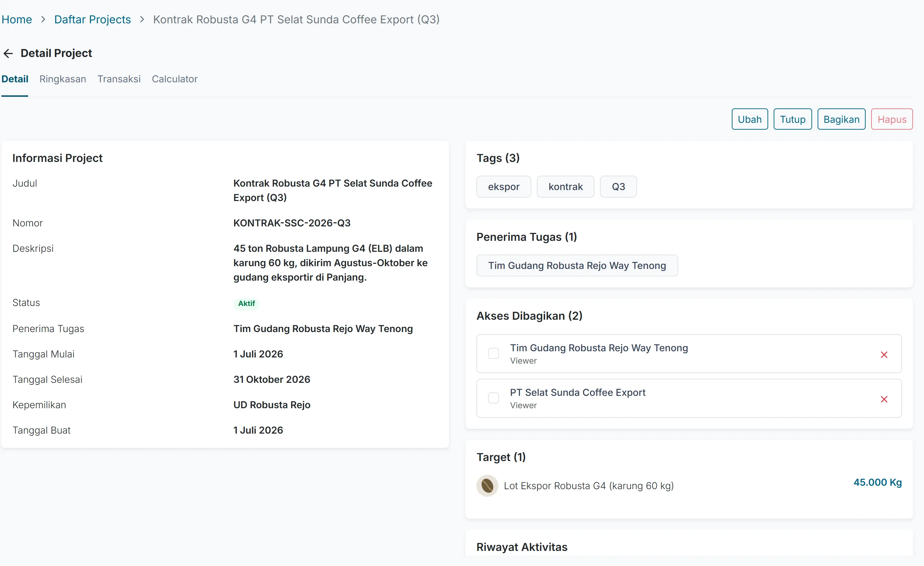Image resolution: width=924 pixels, height=566 pixels.
Task: Tick the PT Selat Sunda Coffee Export checkbox
Action: point(494,398)
